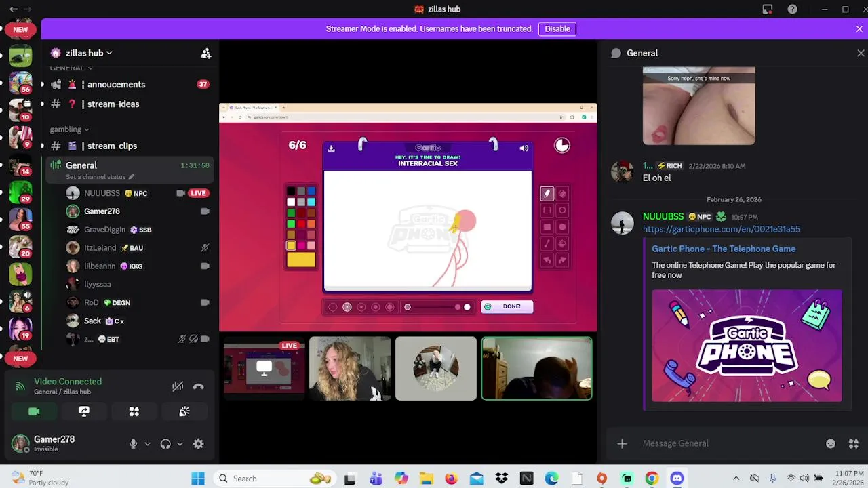Open the garticphone.com link in chat
The height and width of the screenshot is (488, 868).
(x=721, y=229)
